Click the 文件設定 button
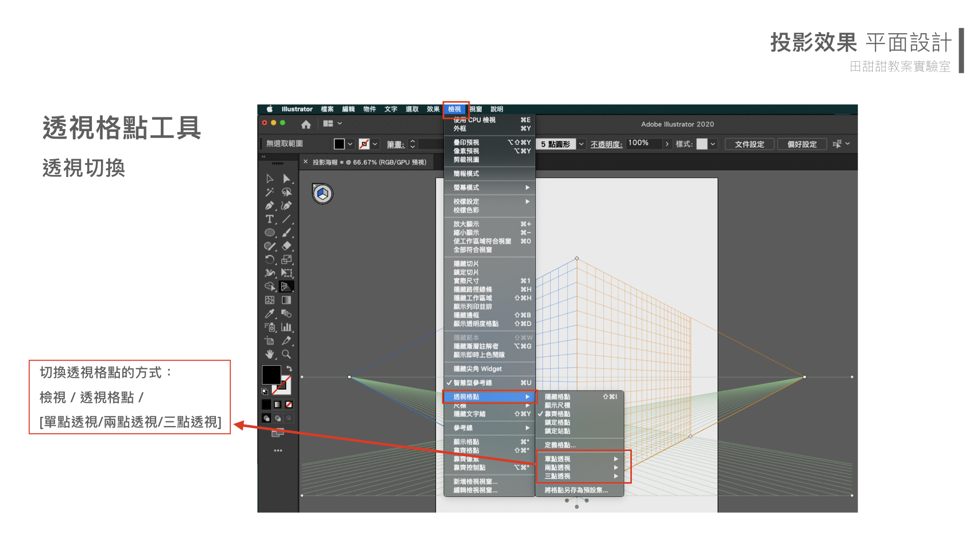This screenshot has height=551, width=980. 749,144
